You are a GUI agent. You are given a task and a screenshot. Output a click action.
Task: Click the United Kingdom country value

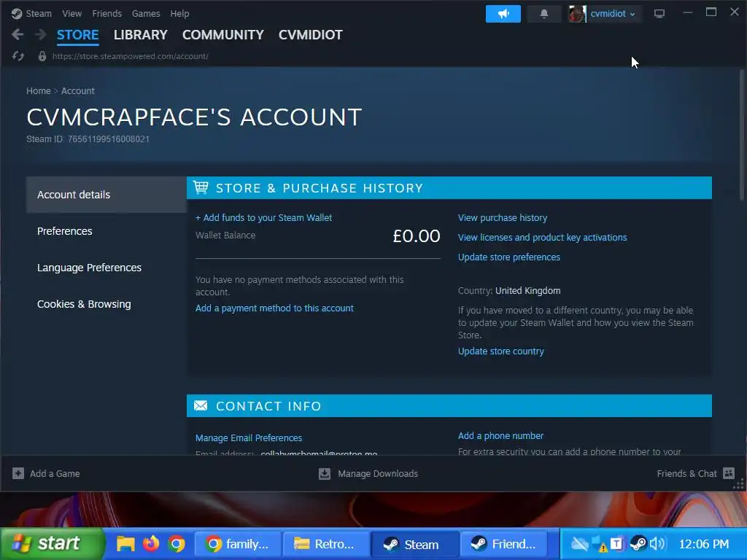pyautogui.click(x=528, y=290)
